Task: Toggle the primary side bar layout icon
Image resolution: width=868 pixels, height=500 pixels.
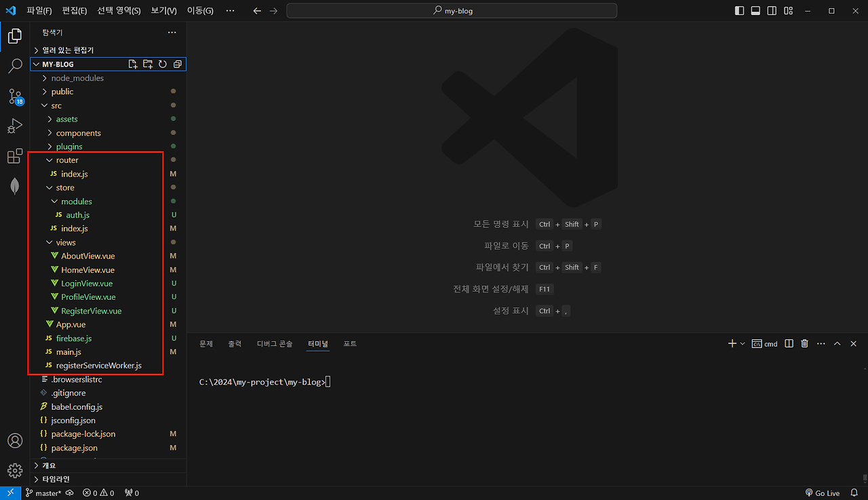Action: click(x=739, y=11)
